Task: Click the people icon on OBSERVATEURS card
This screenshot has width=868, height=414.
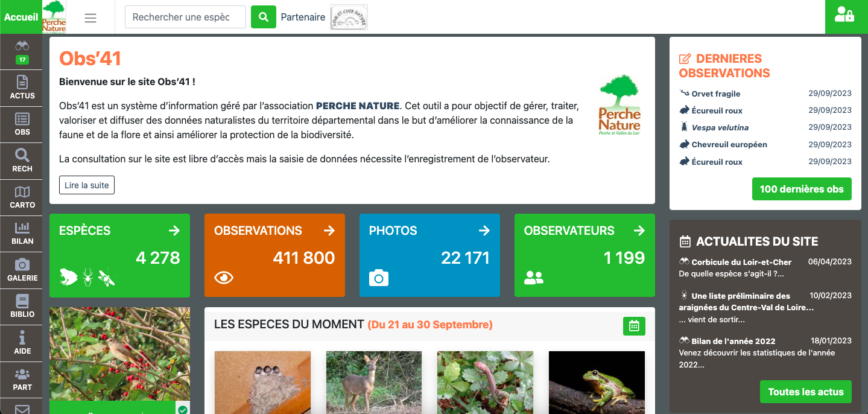Action: pos(534,278)
